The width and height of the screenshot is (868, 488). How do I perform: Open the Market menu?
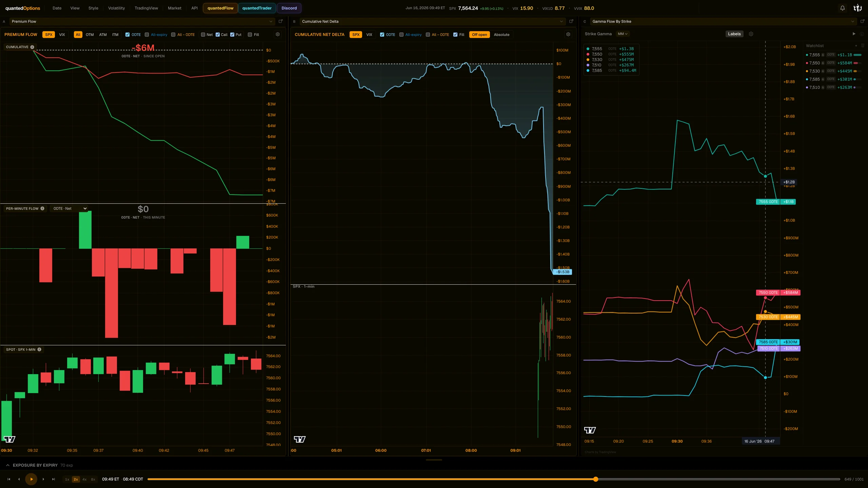[x=175, y=8]
